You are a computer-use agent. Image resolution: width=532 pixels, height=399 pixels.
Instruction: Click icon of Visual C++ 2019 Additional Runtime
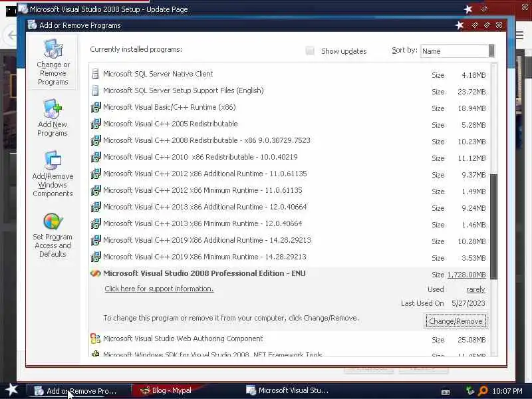[96, 240]
